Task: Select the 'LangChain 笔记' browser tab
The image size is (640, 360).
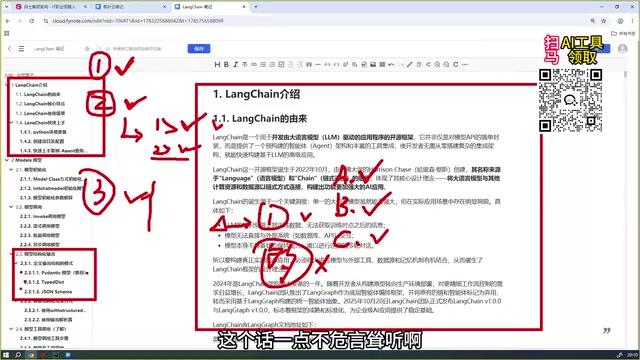Action: (x=210, y=7)
